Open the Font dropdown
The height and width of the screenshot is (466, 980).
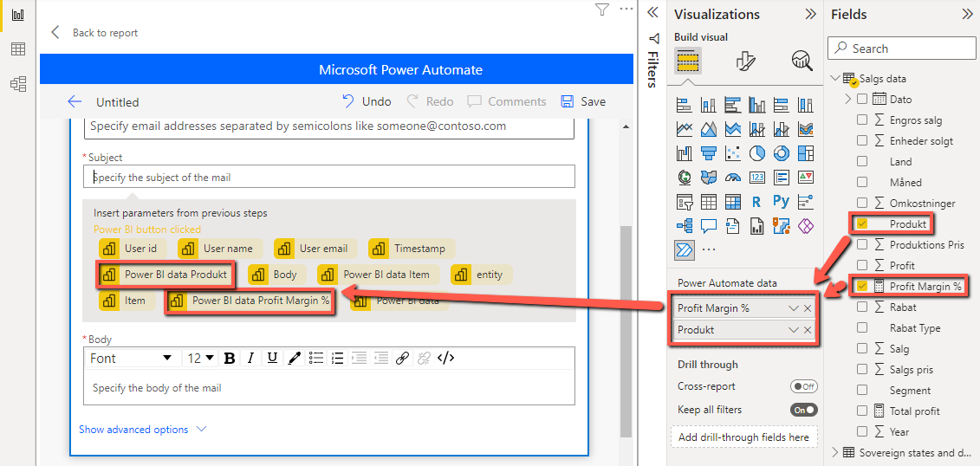pos(131,358)
